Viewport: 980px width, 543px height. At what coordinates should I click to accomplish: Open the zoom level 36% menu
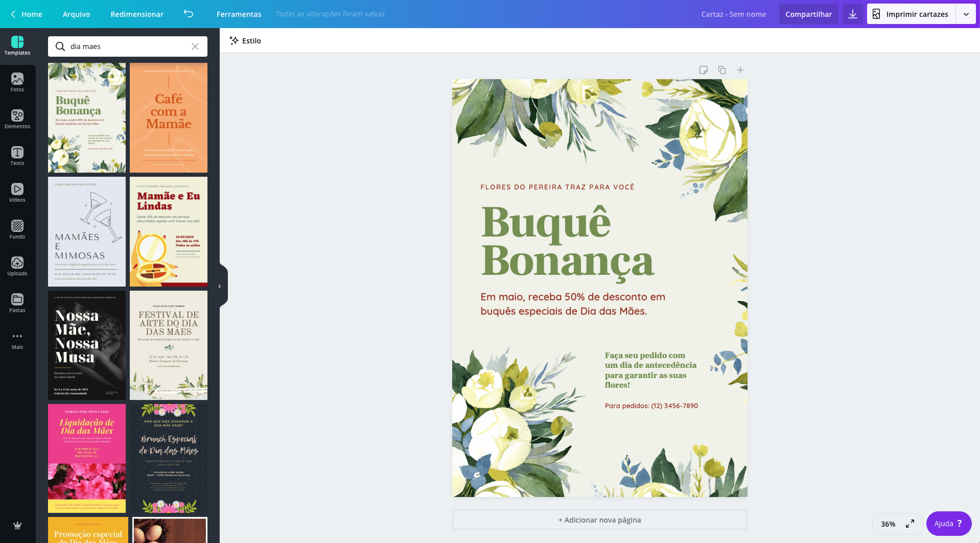888,524
